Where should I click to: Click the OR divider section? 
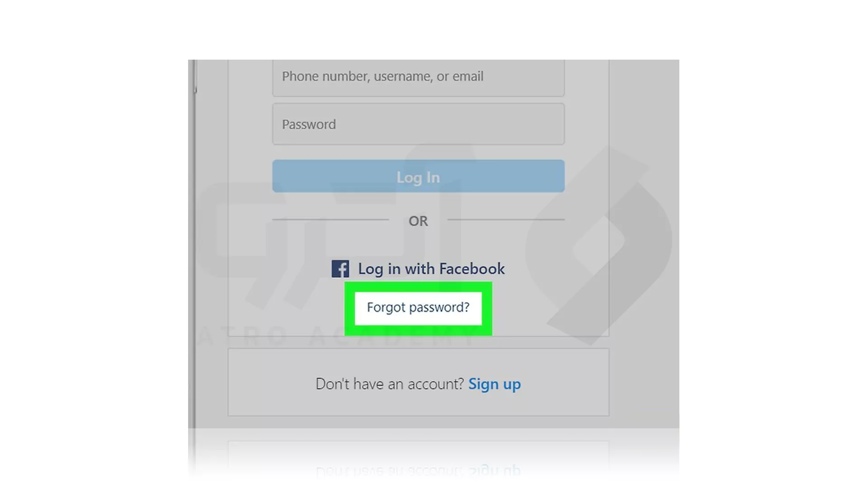point(417,221)
